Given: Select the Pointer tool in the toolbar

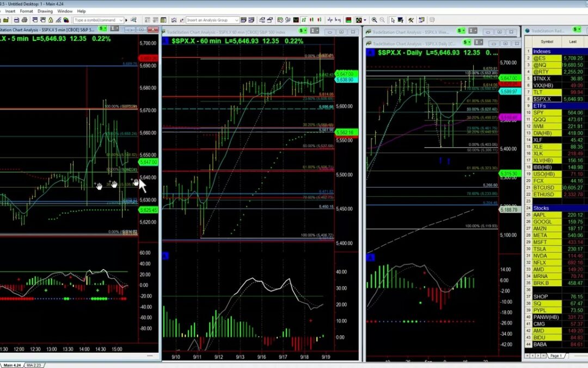Looking at the screenshot, I should click(x=393, y=20).
